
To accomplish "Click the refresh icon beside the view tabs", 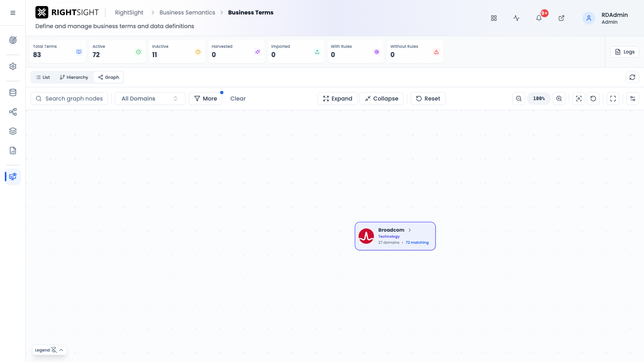I will 632,77.
